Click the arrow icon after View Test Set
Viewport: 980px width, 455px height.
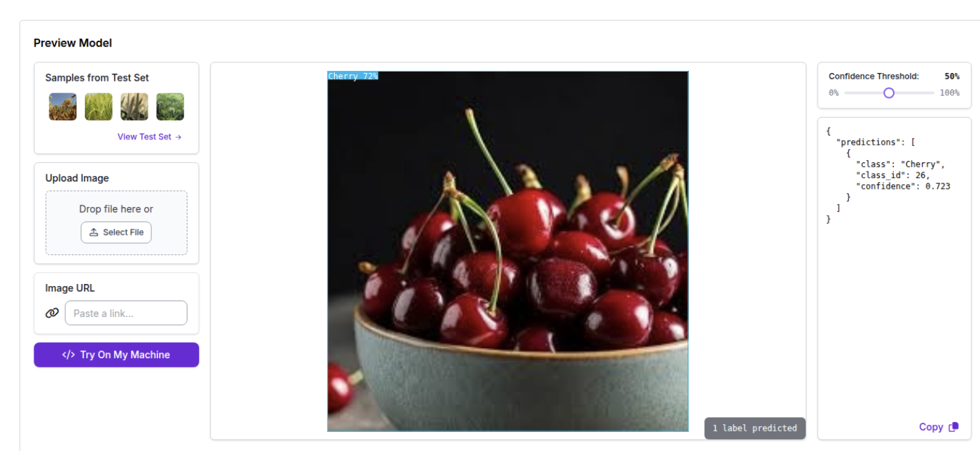click(178, 137)
